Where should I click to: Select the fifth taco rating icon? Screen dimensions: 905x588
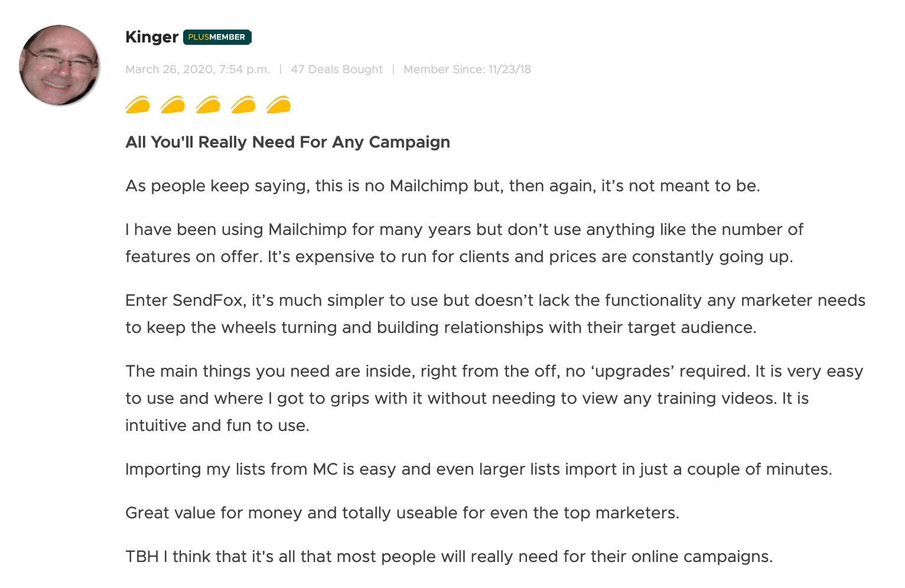tap(279, 104)
